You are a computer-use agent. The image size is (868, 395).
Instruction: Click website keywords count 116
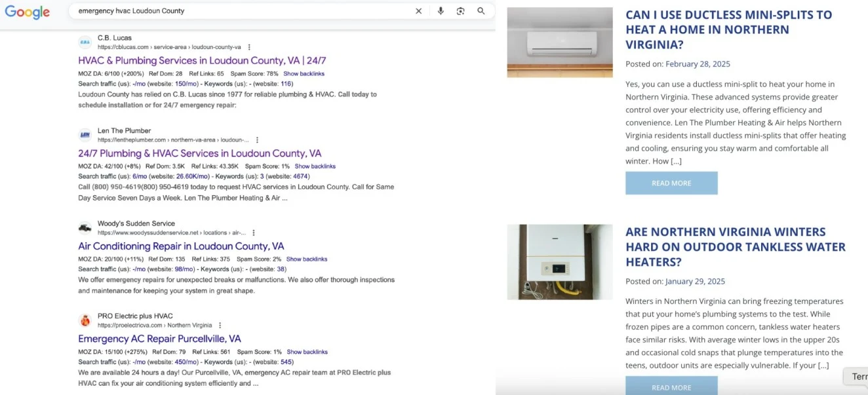click(286, 84)
